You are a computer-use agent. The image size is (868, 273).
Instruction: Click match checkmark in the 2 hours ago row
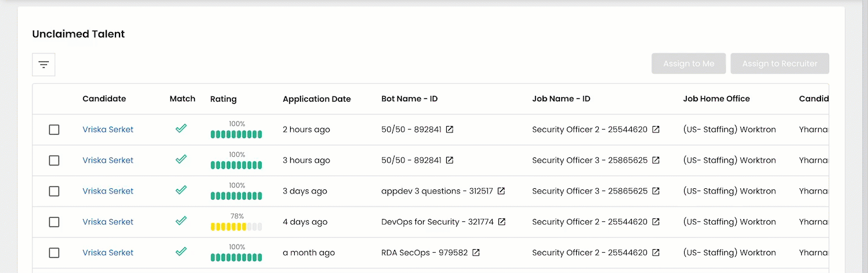(x=181, y=129)
